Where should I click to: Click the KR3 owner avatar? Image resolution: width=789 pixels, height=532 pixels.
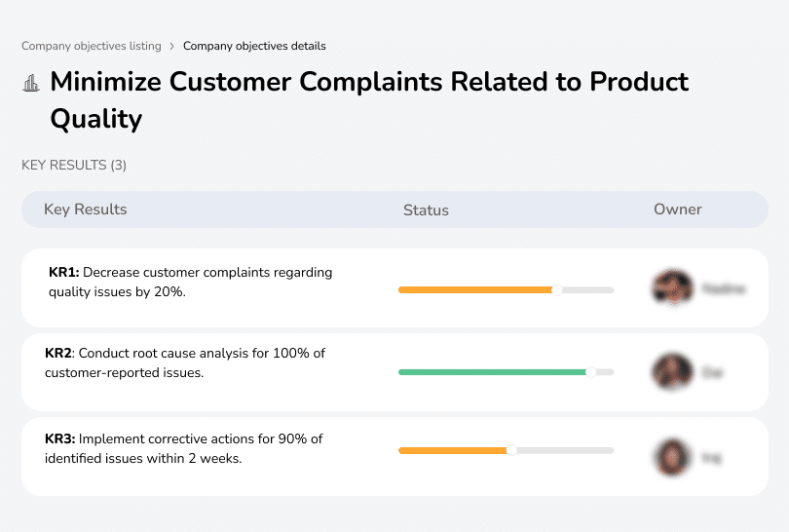pos(673,457)
